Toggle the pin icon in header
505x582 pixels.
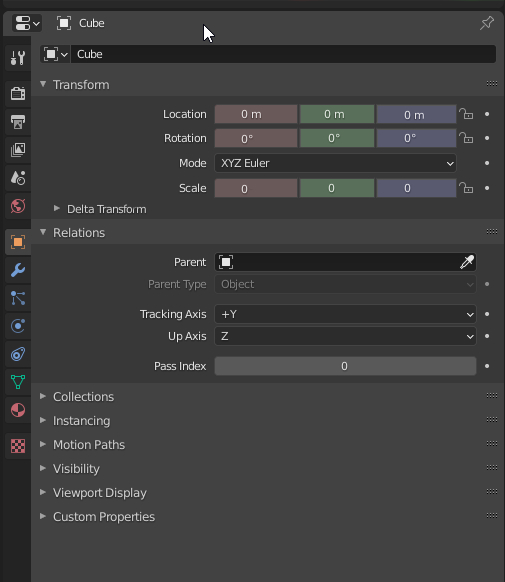[x=486, y=23]
